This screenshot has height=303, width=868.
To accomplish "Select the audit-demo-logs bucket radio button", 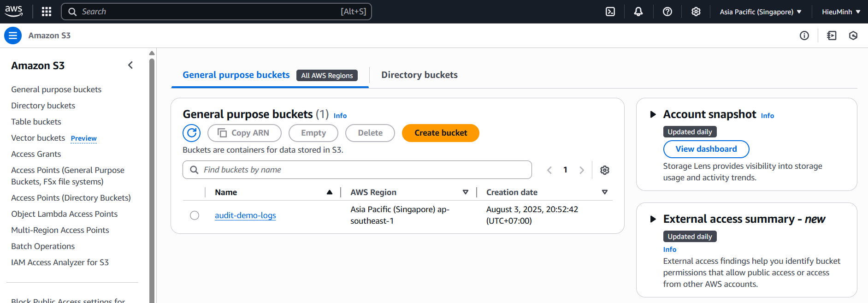I will (x=195, y=215).
